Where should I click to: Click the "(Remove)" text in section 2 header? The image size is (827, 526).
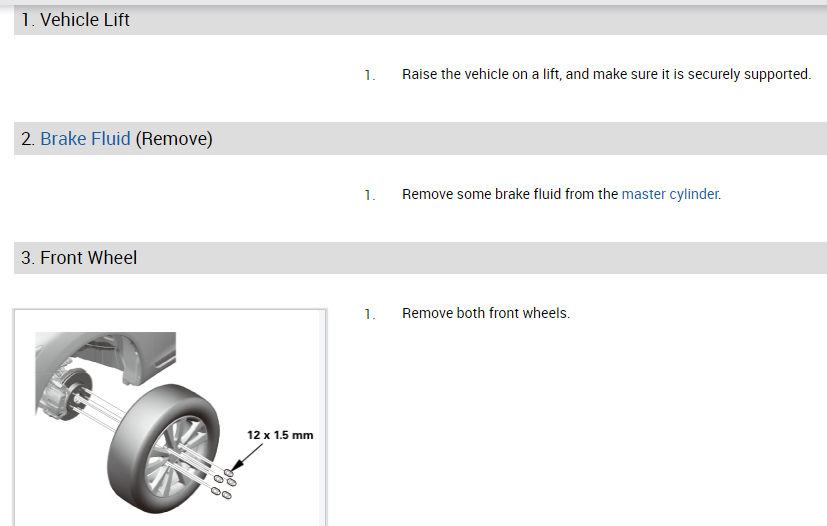pos(174,139)
